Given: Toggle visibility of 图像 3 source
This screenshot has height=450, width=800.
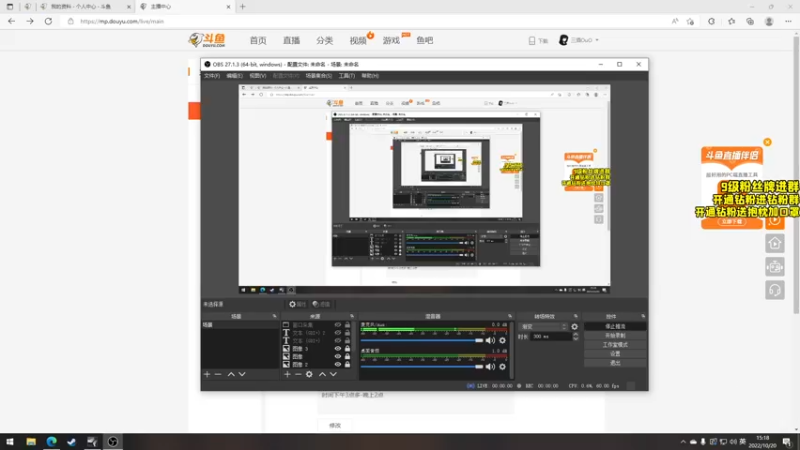Looking at the screenshot, I should coord(338,348).
